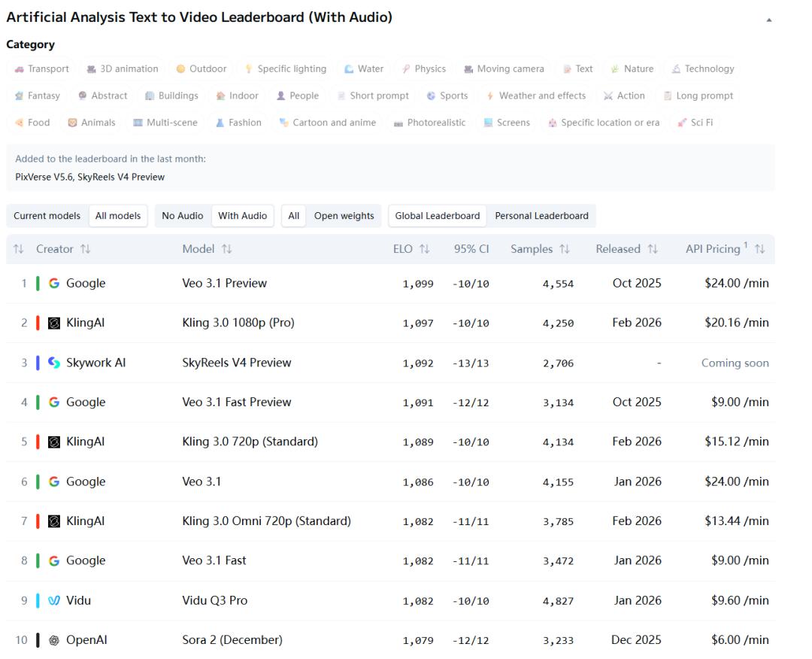Switch to Current models filter
This screenshot has width=812, height=659.
(x=47, y=216)
